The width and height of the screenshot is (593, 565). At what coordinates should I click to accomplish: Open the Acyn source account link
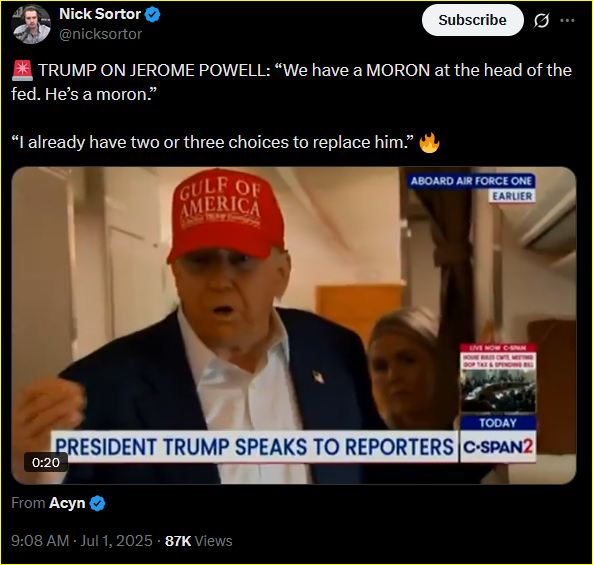(x=67, y=503)
